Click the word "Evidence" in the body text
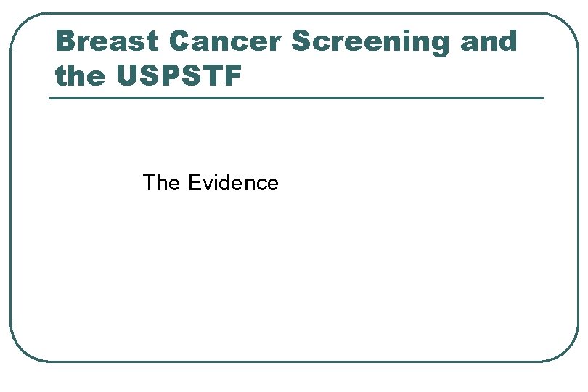Image resolution: width=588 pixels, height=392 pixels. coord(233,183)
